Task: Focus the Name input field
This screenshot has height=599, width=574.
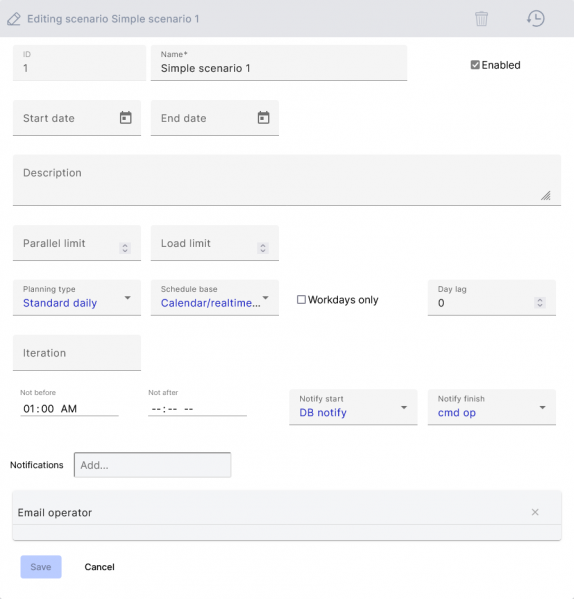Action: (279, 63)
